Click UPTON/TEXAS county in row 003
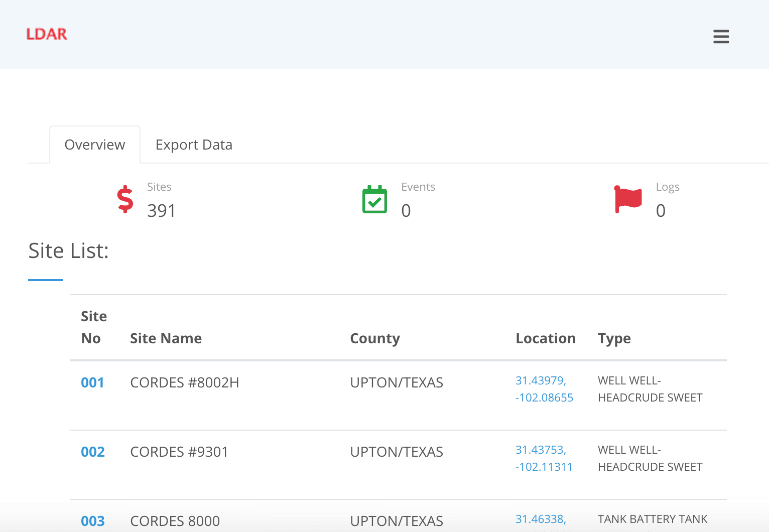Screen dimensions: 769x532 click(397, 521)
